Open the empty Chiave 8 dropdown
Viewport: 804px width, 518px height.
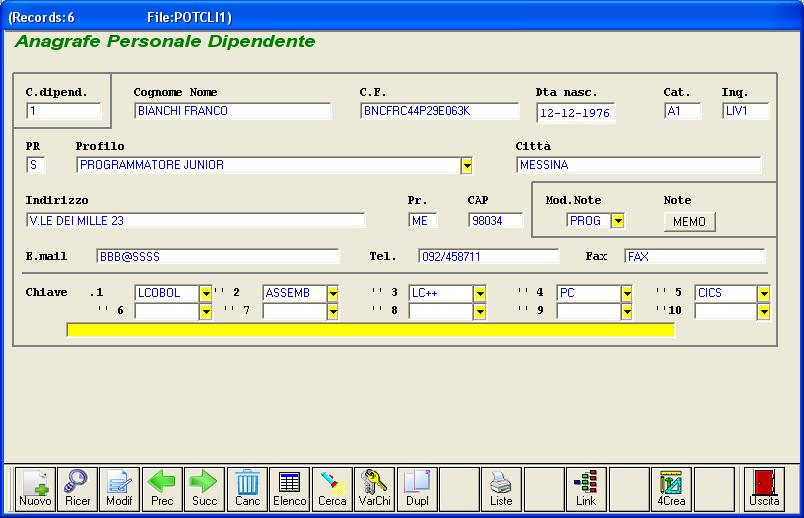point(479,311)
